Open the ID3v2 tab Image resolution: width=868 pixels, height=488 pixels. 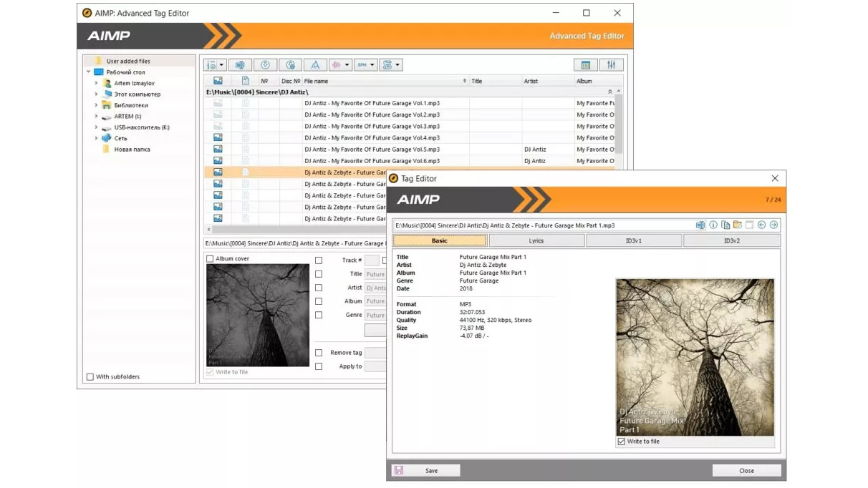(x=731, y=241)
